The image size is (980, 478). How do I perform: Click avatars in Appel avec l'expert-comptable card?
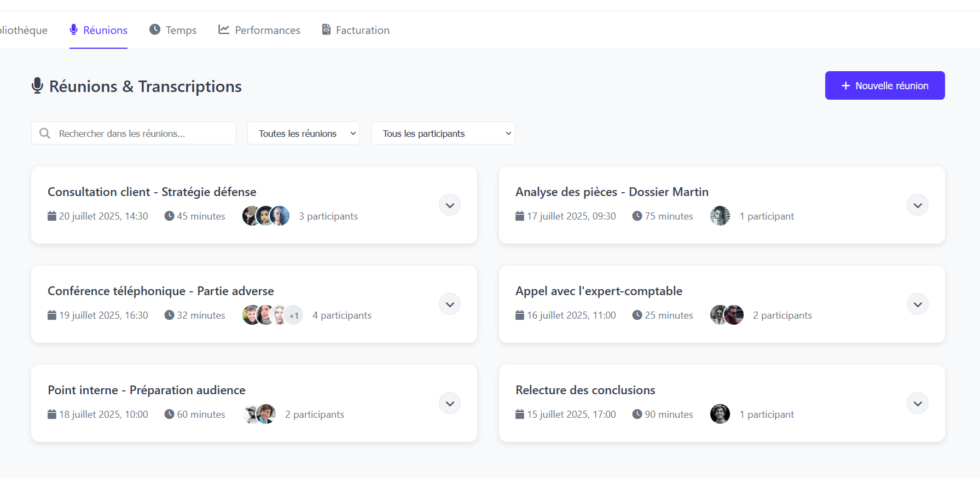(727, 315)
